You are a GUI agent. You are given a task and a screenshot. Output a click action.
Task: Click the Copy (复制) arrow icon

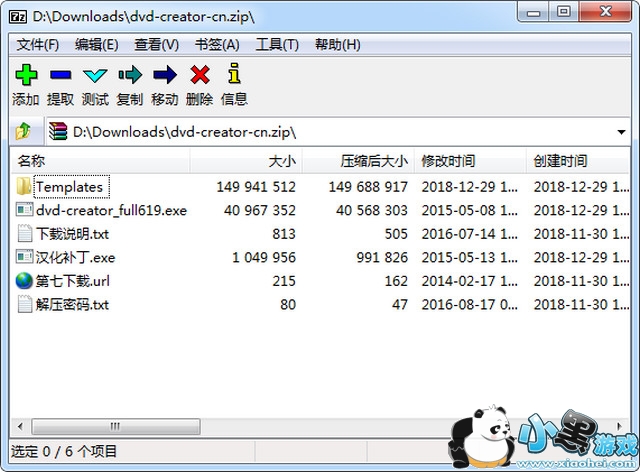coord(130,75)
